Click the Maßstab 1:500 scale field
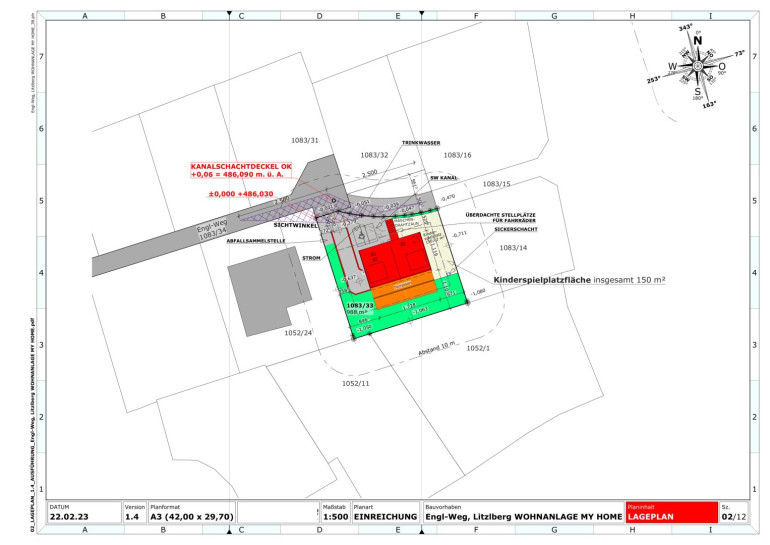Image resolution: width=770 pixels, height=545 pixels. pos(334,516)
